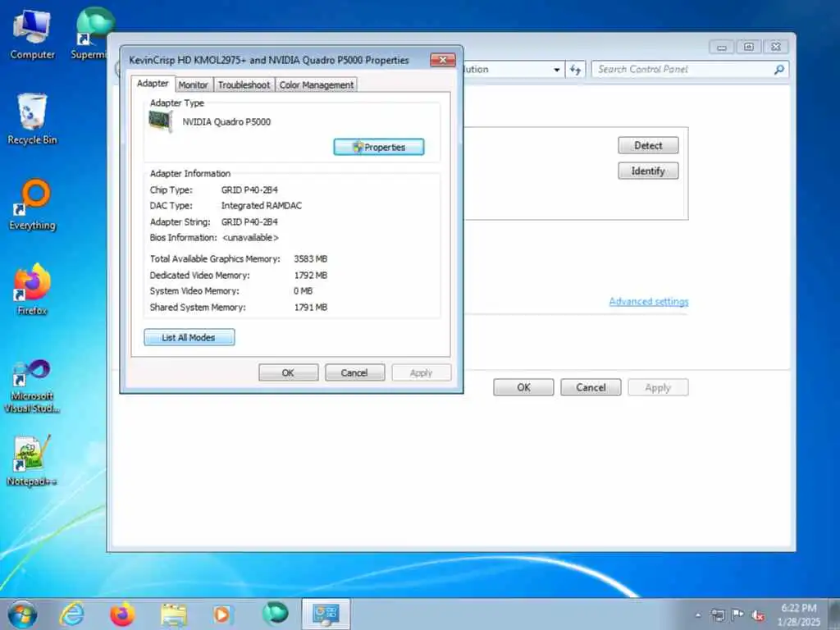Viewport: 840px width, 630px height.
Task: Minimize the Control Panel window
Action: 722,47
